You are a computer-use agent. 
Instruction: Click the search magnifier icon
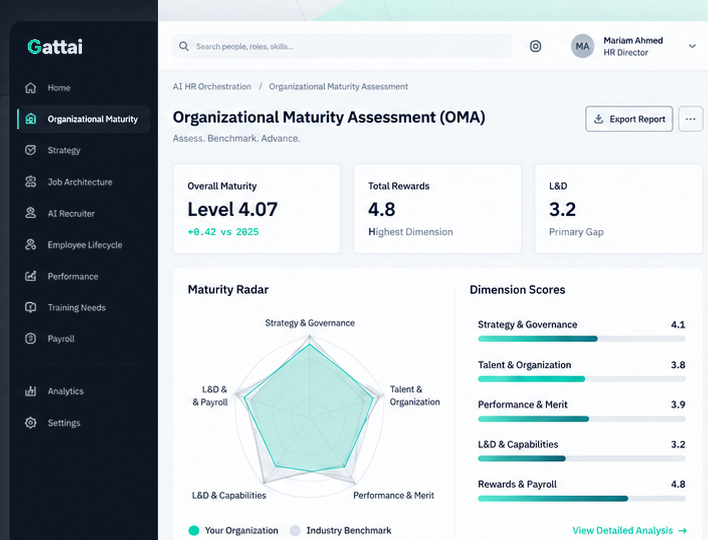coord(184,46)
